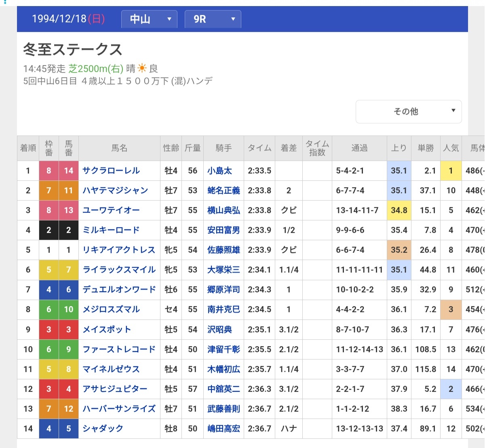This screenshot has height=448, width=485.
Task: Open the シャダック horse link
Action: coord(103,429)
